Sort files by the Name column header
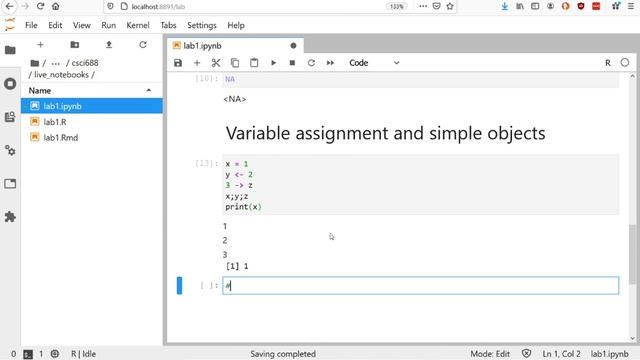This screenshot has width=640, height=360. pos(92,91)
